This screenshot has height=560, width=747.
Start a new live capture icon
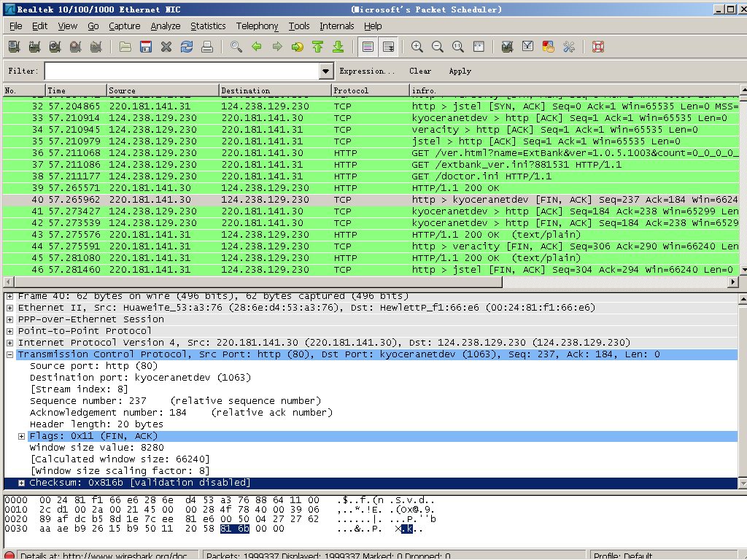point(55,47)
